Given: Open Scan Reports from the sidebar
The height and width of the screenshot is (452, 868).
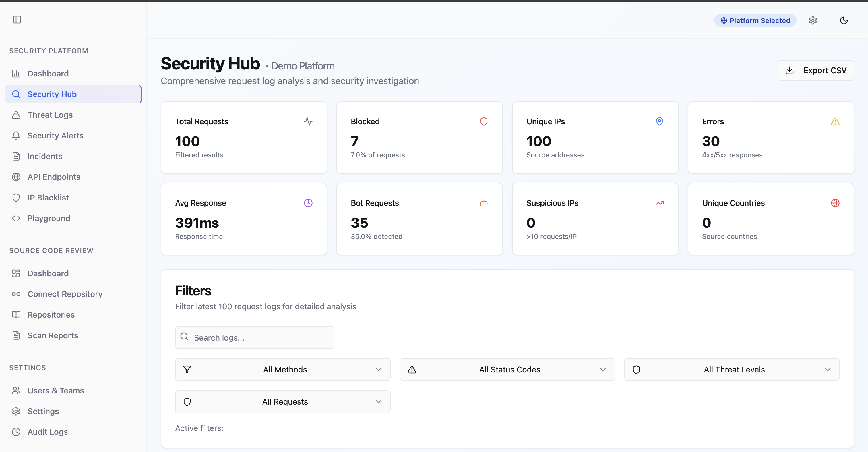Looking at the screenshot, I should coord(53,335).
